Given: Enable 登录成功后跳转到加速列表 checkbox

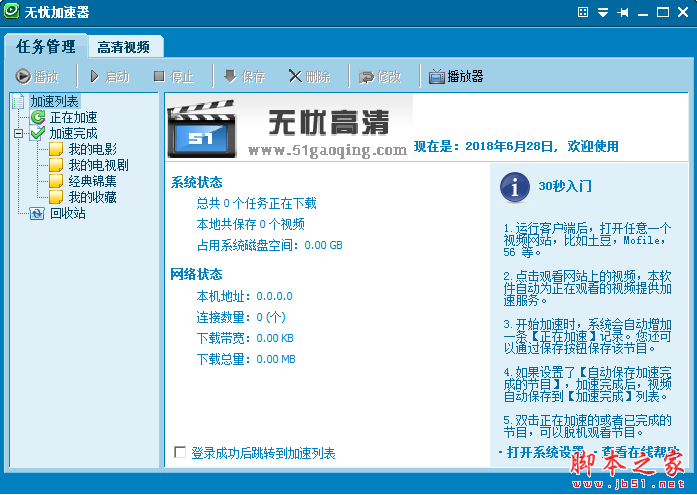Looking at the screenshot, I should [180, 453].
